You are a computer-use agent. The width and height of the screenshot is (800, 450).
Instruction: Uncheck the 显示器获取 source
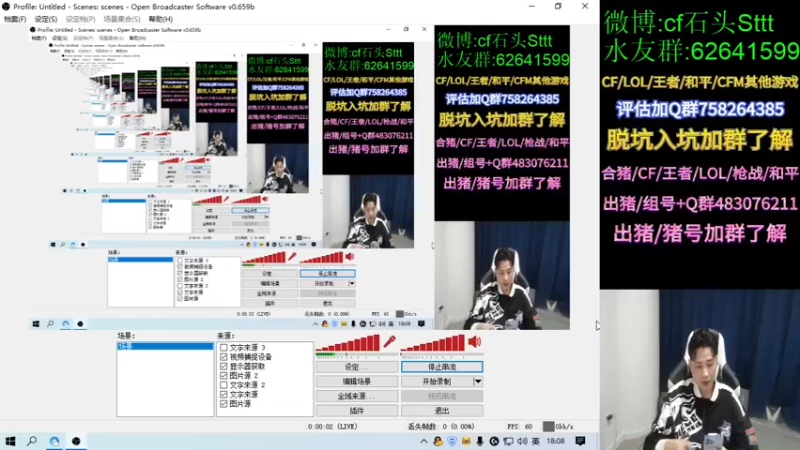[223, 366]
